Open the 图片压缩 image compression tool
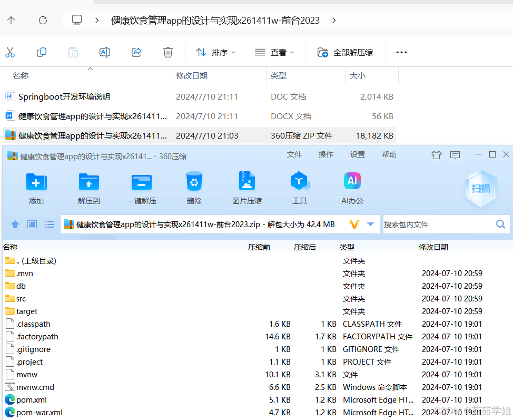 247,182
